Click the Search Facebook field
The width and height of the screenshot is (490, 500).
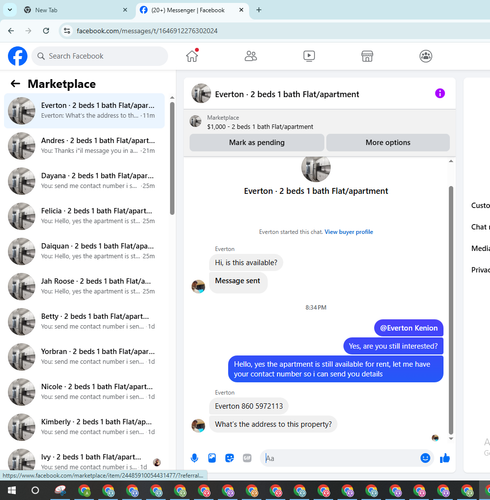[x=100, y=56]
